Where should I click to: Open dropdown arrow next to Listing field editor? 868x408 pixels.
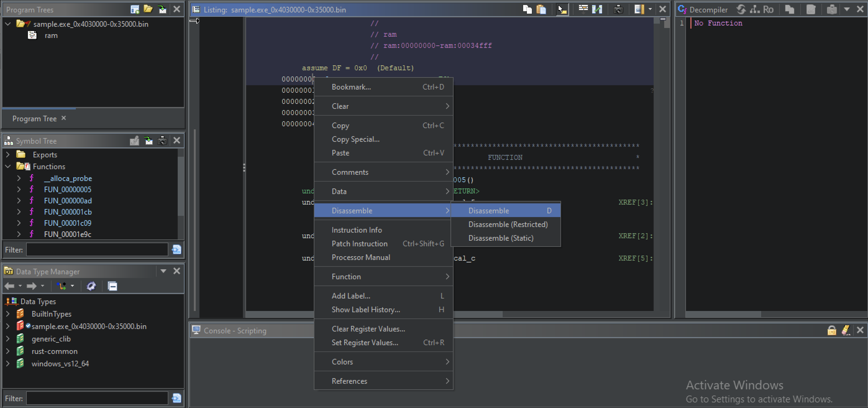click(x=650, y=9)
